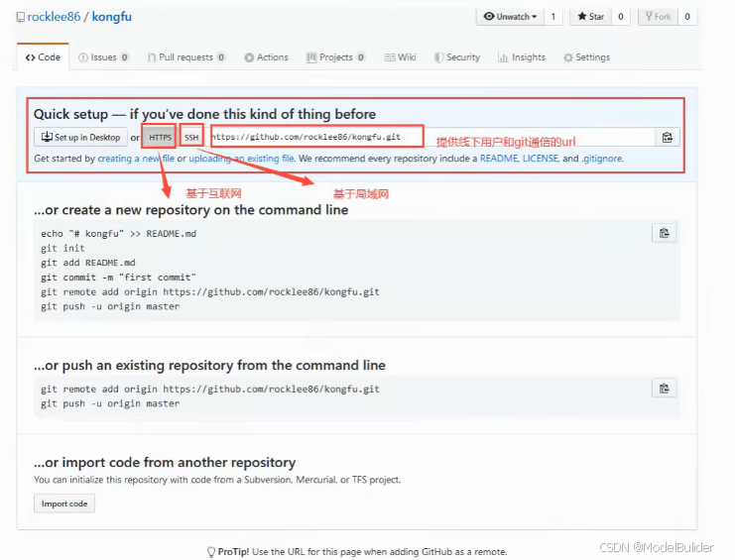Star the kongfu repository

590,17
